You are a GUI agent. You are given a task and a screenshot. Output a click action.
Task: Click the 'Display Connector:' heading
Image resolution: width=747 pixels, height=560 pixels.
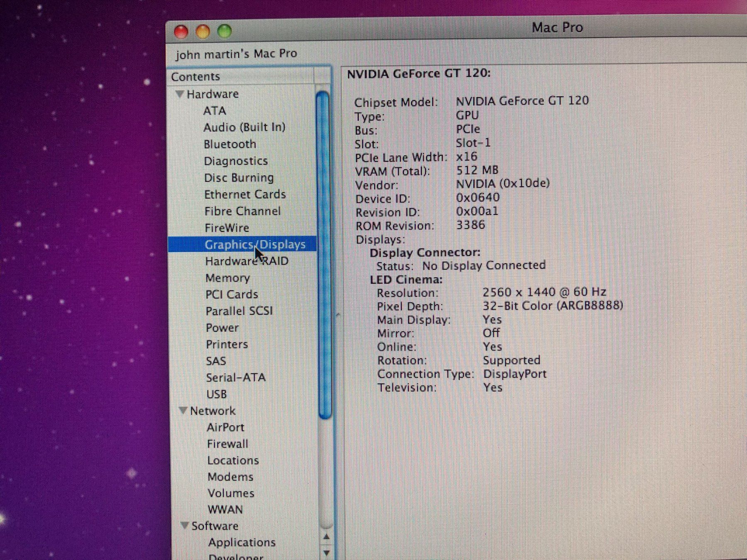pyautogui.click(x=425, y=253)
